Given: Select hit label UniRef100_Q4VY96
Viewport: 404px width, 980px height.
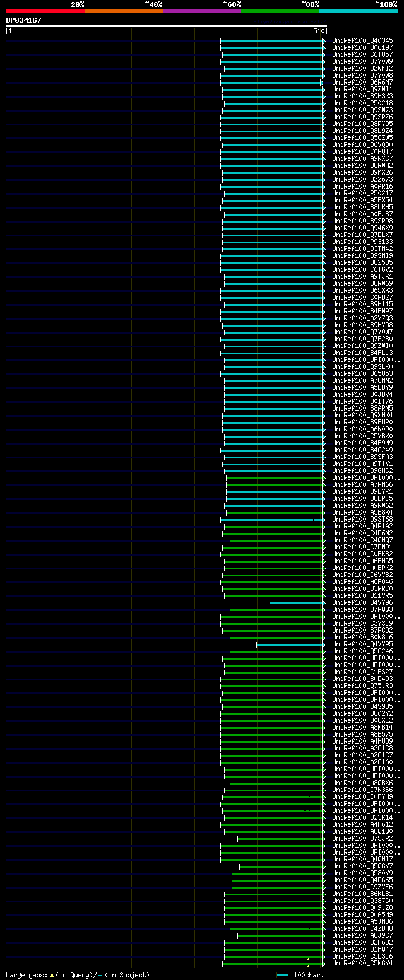Looking at the screenshot, I should [x=362, y=602].
